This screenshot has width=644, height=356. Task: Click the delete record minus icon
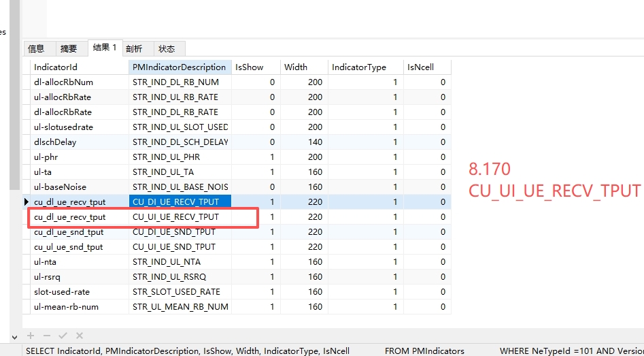46,336
